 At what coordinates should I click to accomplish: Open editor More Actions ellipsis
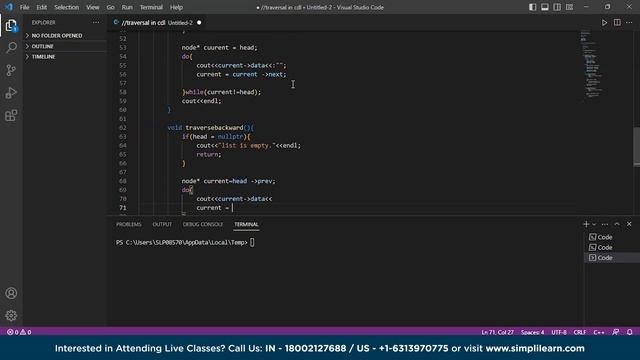[x=629, y=23]
